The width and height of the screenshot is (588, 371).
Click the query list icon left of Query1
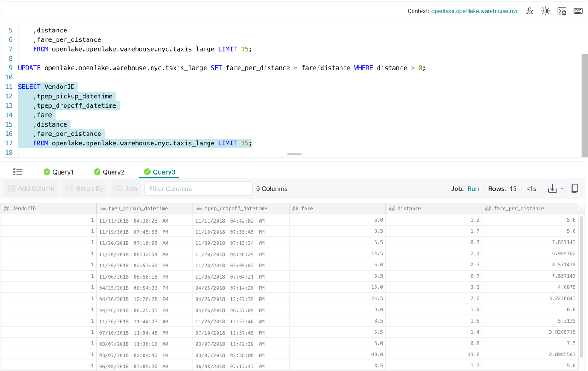click(18, 172)
